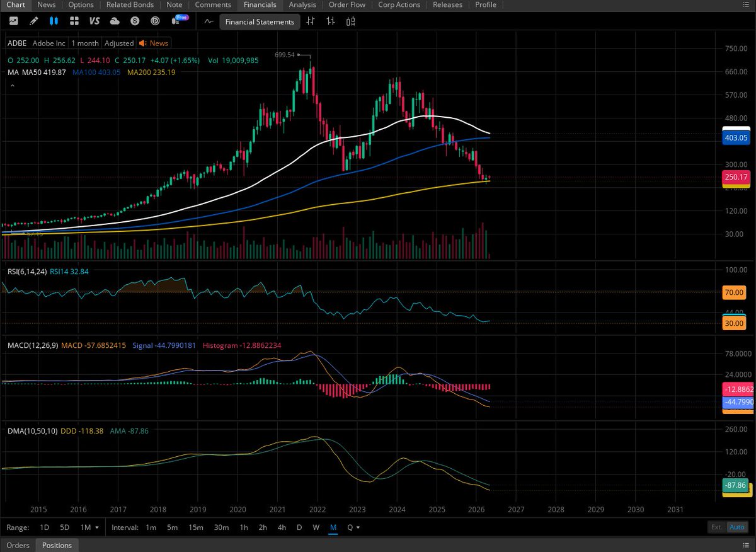Click the first bar-style icon after Financial Statements
Viewport: 756px width, 552px height.
tap(311, 21)
